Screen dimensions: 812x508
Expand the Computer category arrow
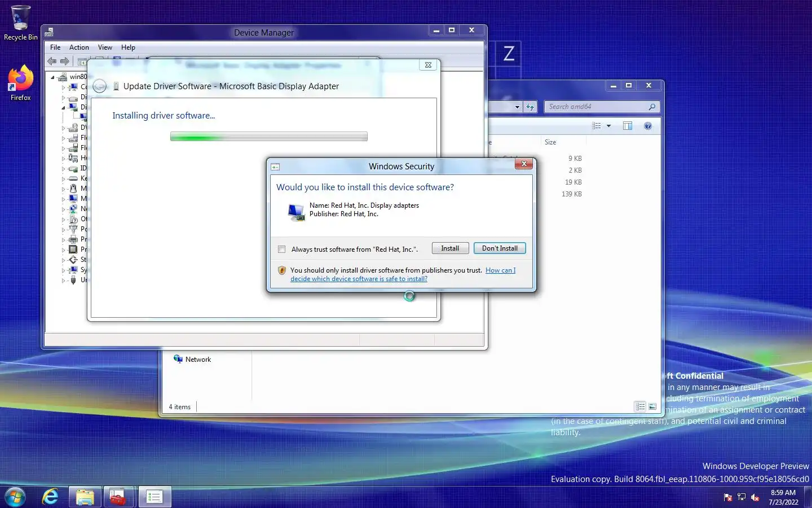[63, 87]
